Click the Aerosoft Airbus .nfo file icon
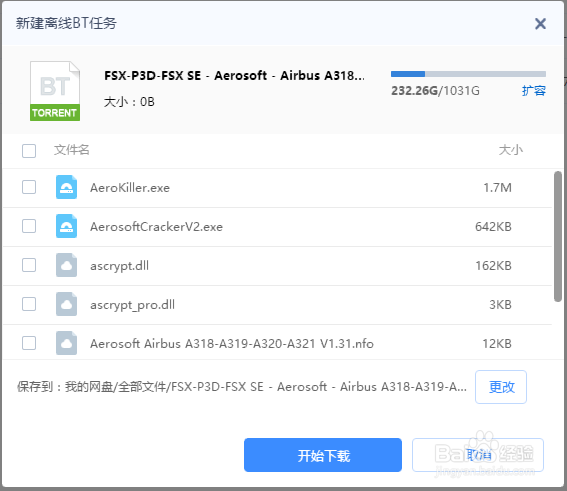This screenshot has width=567, height=491. [66, 343]
